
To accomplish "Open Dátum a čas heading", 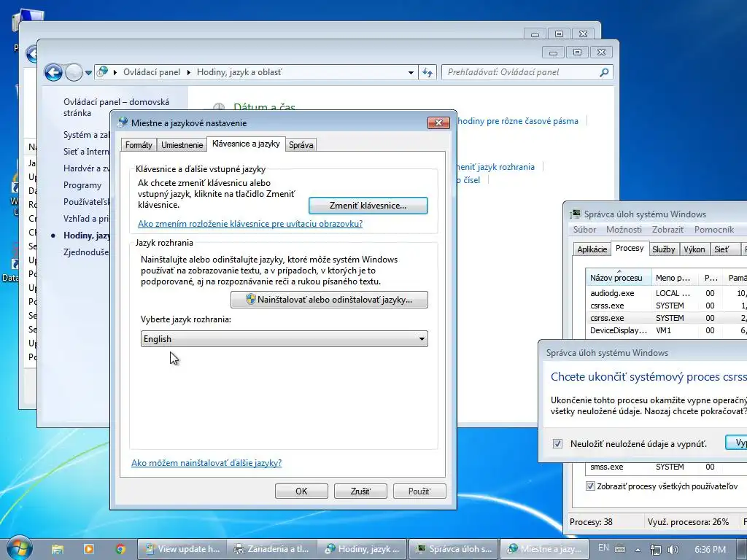I will pos(264,108).
